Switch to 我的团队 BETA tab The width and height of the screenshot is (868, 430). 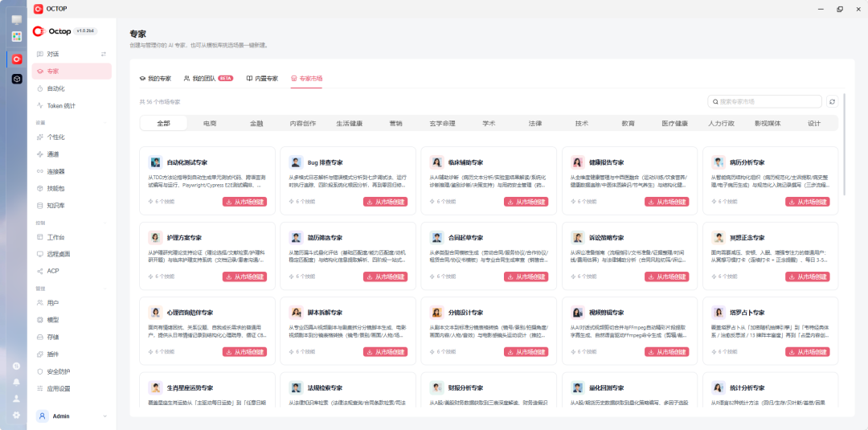pos(209,79)
